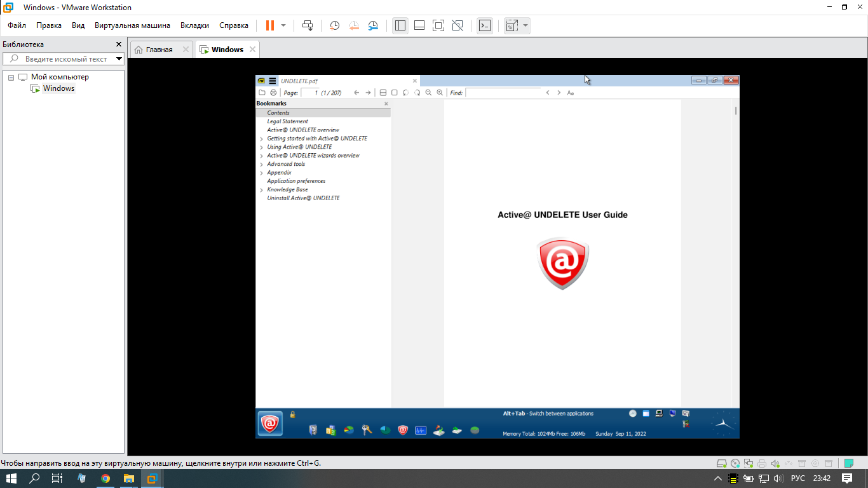
Task: Expand the Appendix bookmark
Action: [261, 173]
